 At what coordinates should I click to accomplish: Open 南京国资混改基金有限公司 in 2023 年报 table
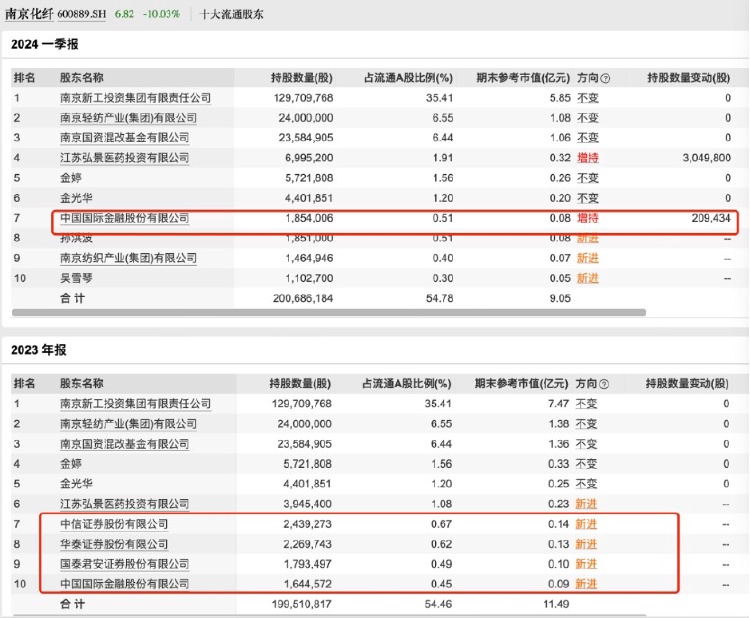click(124, 444)
